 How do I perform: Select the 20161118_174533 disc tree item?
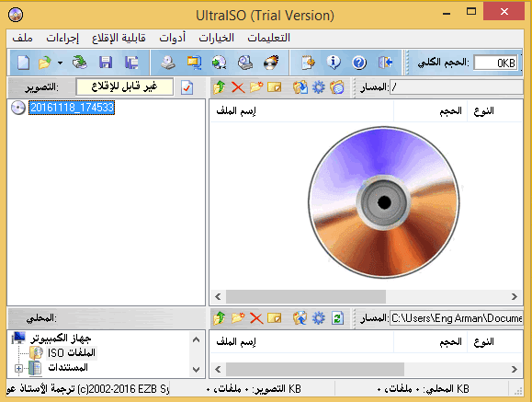point(72,108)
